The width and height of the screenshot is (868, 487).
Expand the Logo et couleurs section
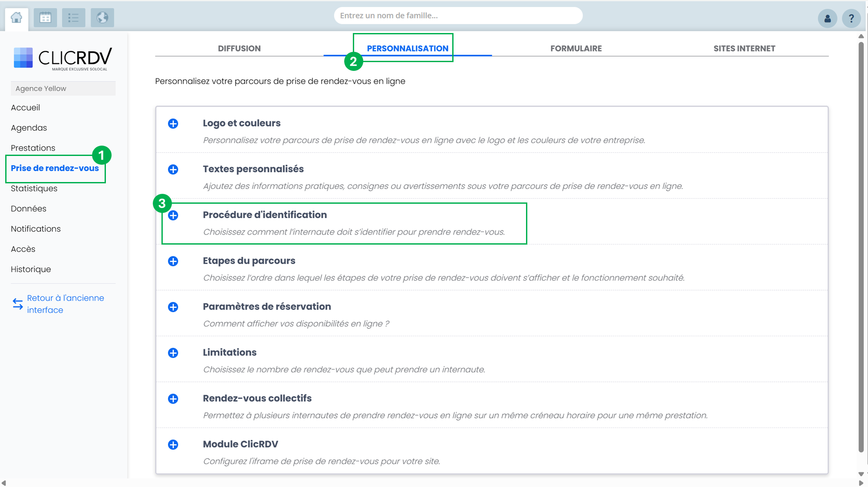173,124
